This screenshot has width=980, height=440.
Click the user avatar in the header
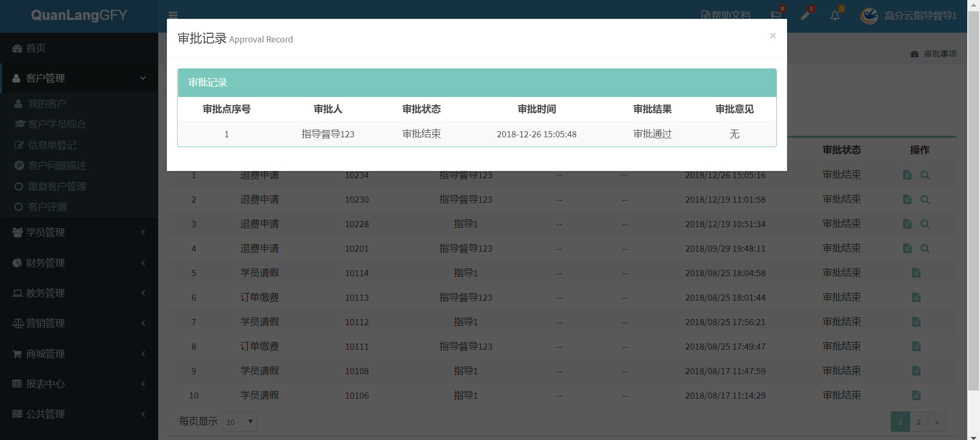(x=869, y=16)
